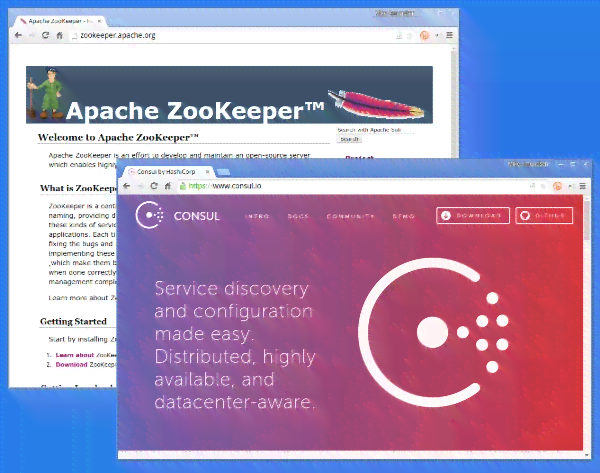Click orange extension icon in Consul window

tap(558, 186)
